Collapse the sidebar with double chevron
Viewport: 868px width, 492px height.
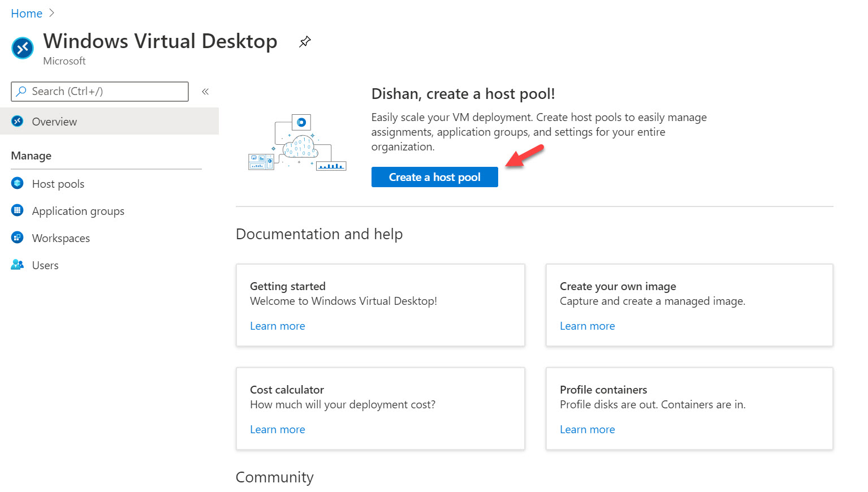[x=205, y=91]
